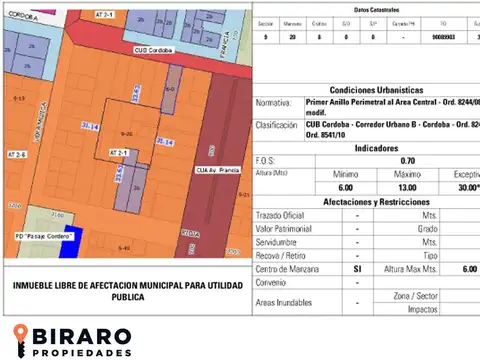The height and width of the screenshot is (360, 480).
Task: Click the 'Valor Patrimonial' row label
Action: pyautogui.click(x=283, y=229)
